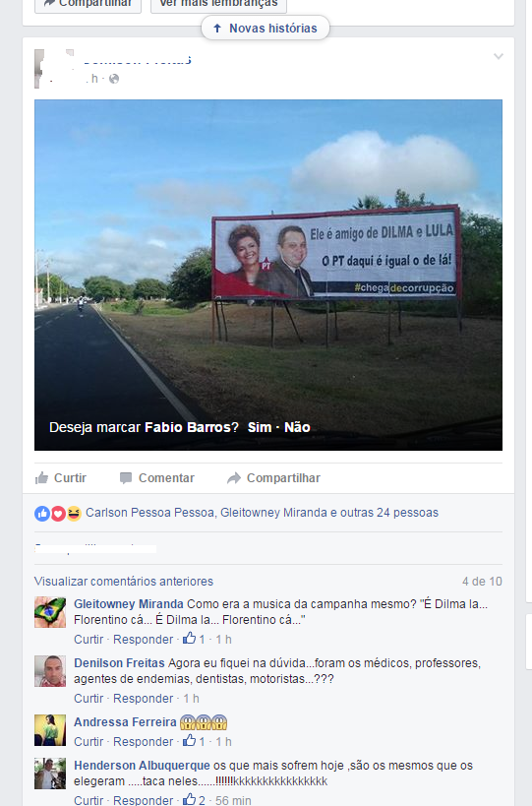Confirm tagging Fabio Barros with Sim

pyautogui.click(x=260, y=427)
